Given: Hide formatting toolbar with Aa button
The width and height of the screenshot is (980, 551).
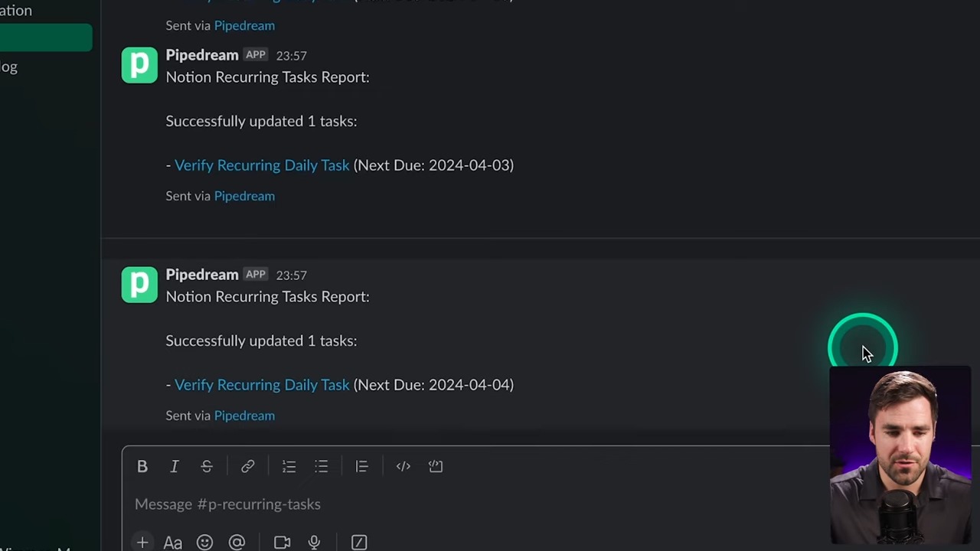Looking at the screenshot, I should tap(173, 543).
